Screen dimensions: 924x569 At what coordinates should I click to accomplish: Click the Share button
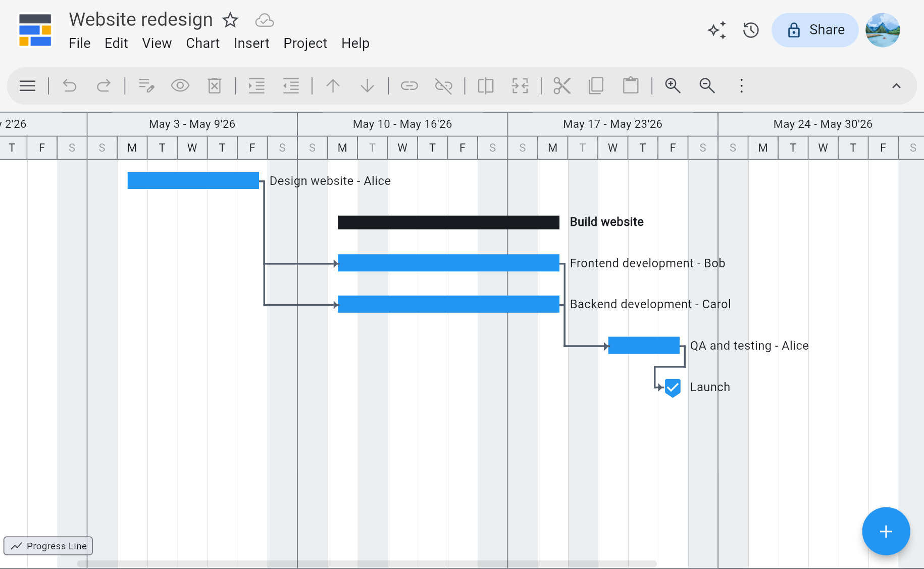coord(814,30)
